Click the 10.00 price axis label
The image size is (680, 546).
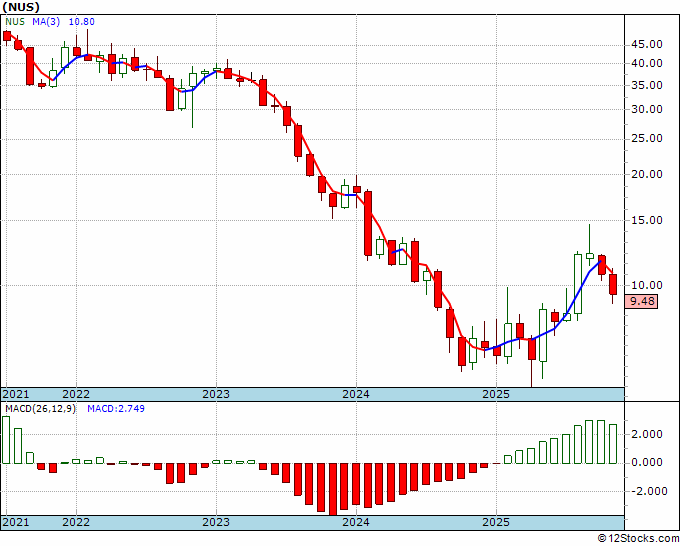[x=647, y=285]
